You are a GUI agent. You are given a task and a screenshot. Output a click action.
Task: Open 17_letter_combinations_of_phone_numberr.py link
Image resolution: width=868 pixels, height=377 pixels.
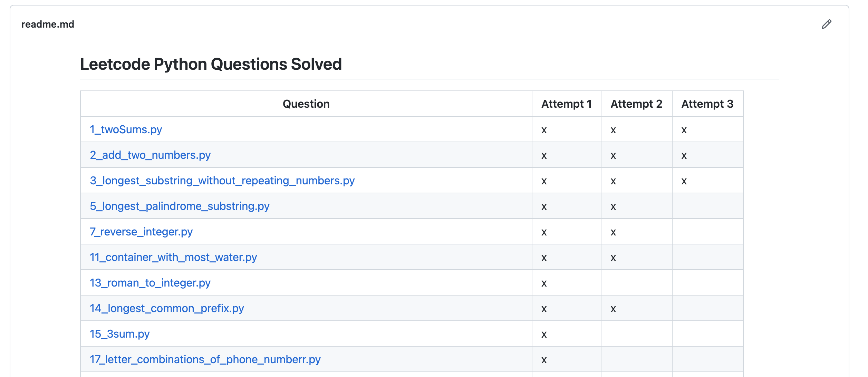point(205,359)
